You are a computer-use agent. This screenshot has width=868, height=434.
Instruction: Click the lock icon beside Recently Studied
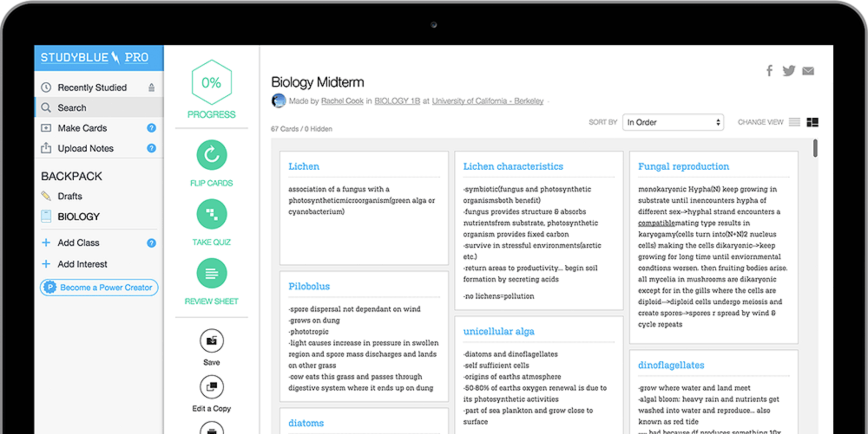(151, 87)
